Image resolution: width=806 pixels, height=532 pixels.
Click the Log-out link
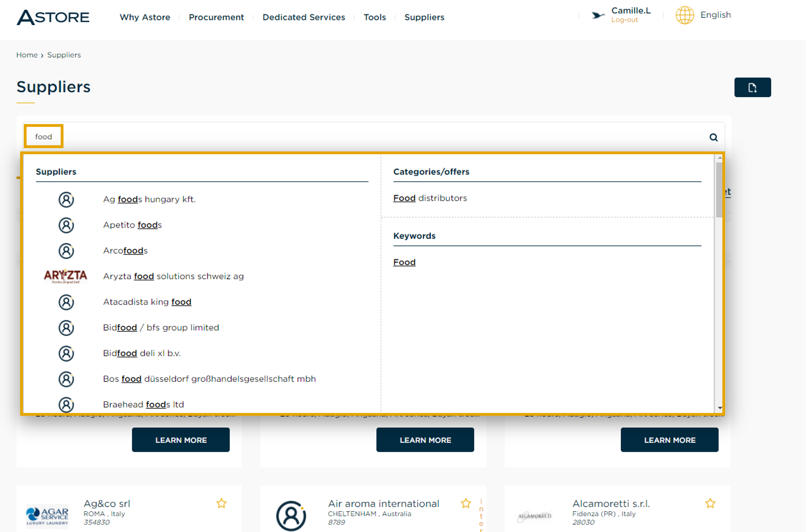624,20
